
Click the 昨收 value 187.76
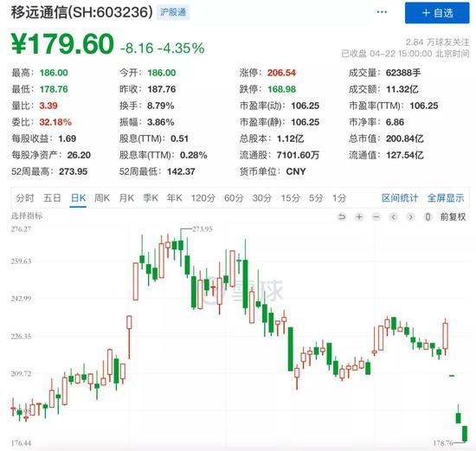[x=162, y=89]
